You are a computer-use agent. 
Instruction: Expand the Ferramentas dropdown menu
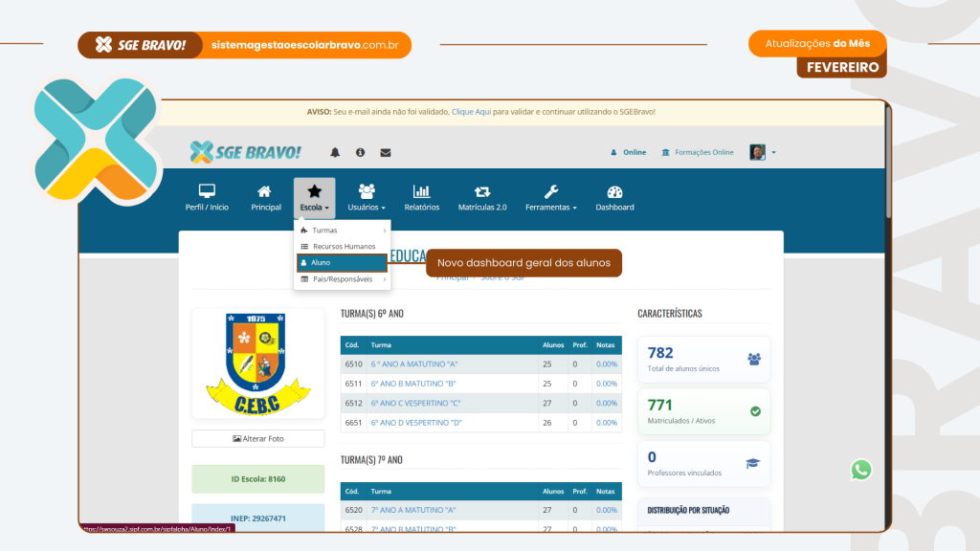(x=551, y=197)
